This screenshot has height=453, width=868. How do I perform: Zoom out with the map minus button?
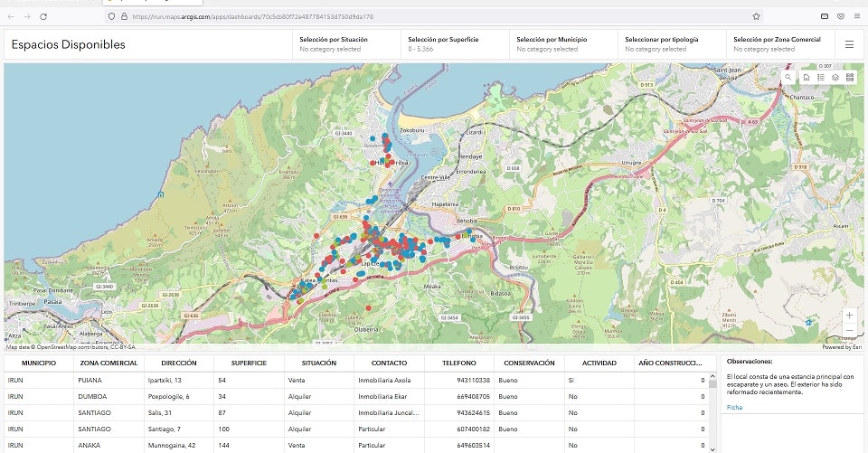tap(849, 330)
